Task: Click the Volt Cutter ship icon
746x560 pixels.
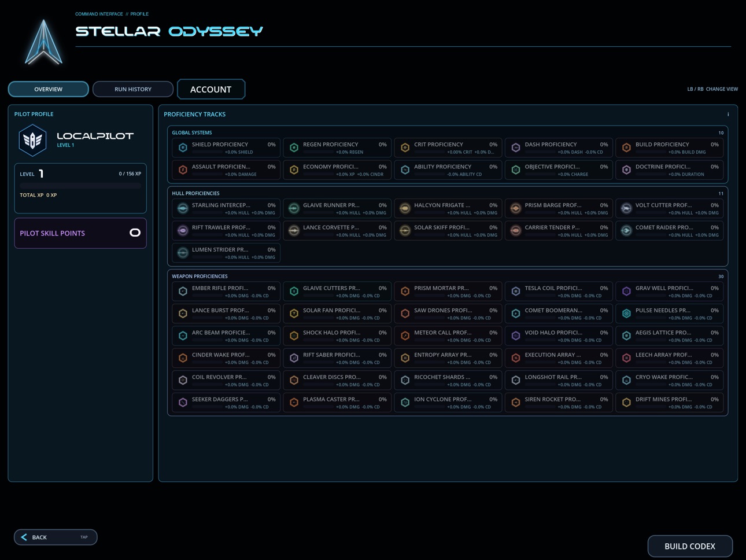Action: [x=626, y=208]
